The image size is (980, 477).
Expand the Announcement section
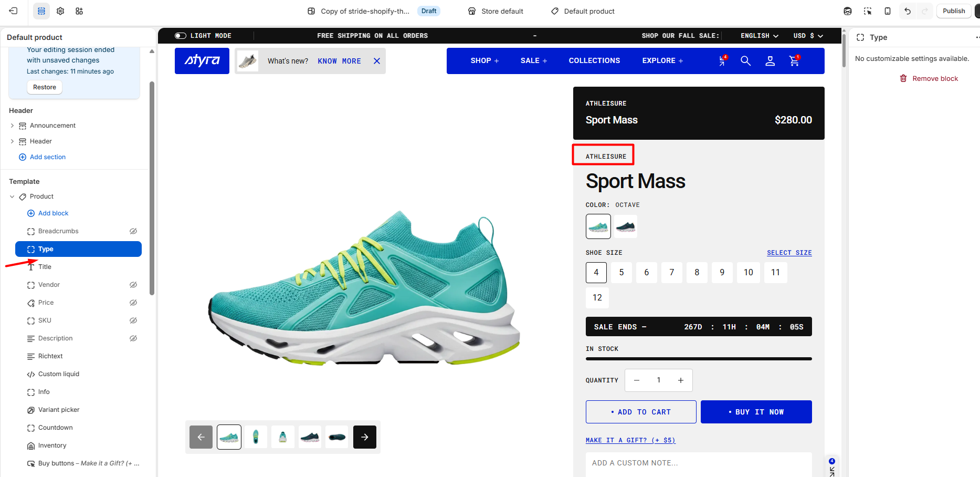[12, 126]
